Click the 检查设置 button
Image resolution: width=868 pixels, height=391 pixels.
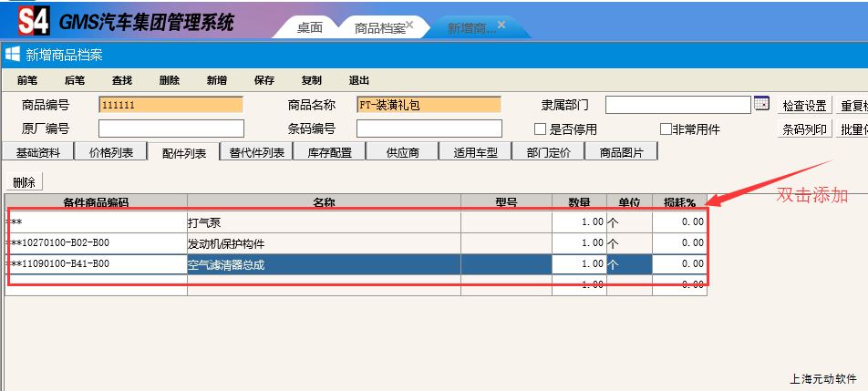tap(803, 105)
